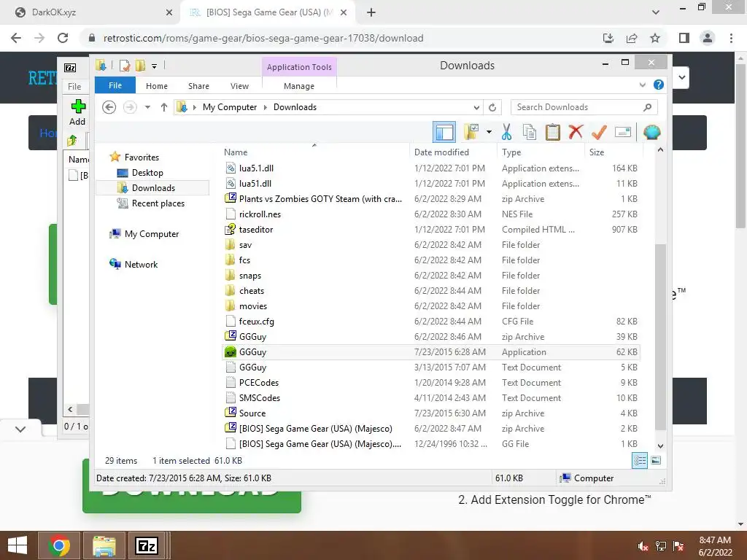Open recent locations dropdown arrow
Image resolution: width=747 pixels, height=560 pixels.
[147, 107]
